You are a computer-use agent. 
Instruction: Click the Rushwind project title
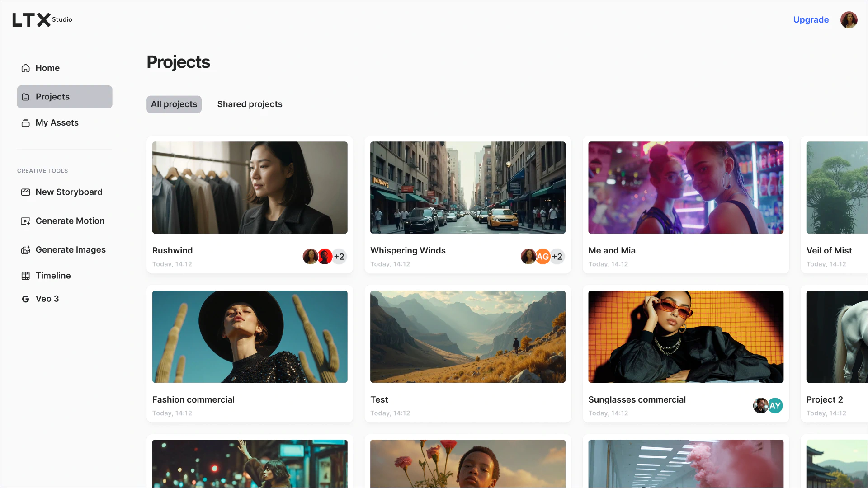click(172, 251)
